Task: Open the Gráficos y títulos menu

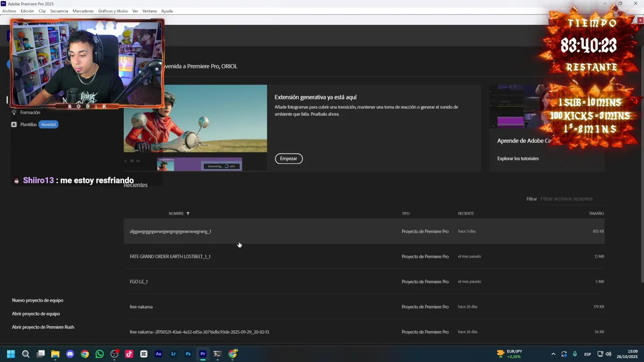Action: (x=113, y=11)
